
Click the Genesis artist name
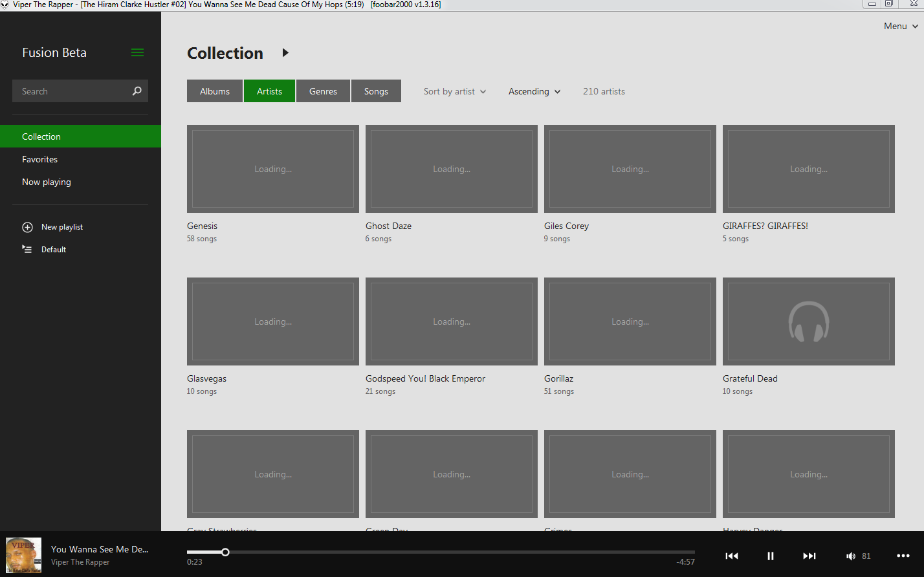point(202,226)
